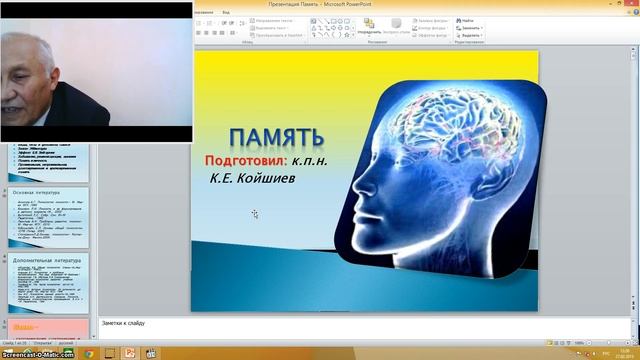Open Направление текста dropdown
This screenshot has height=360, width=640.
pyautogui.click(x=271, y=20)
